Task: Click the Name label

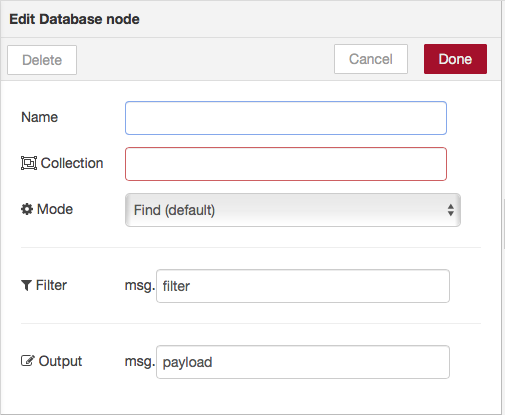Action: click(39, 117)
